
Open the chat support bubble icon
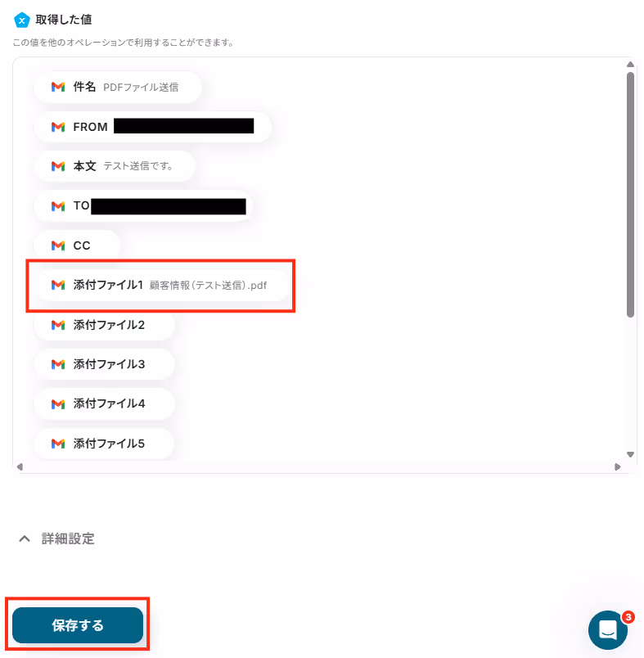pos(608,629)
